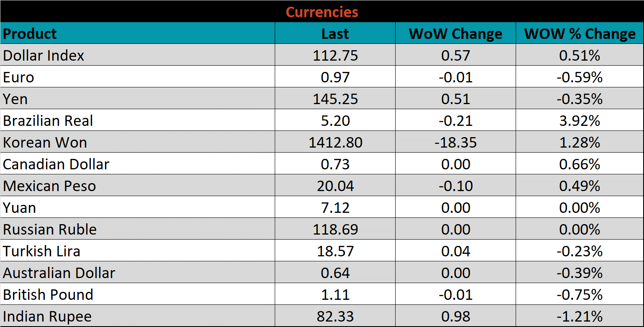Click the Indian Rupee Last value 82.33
Viewport: 644px width, 327px height.
[x=335, y=316]
